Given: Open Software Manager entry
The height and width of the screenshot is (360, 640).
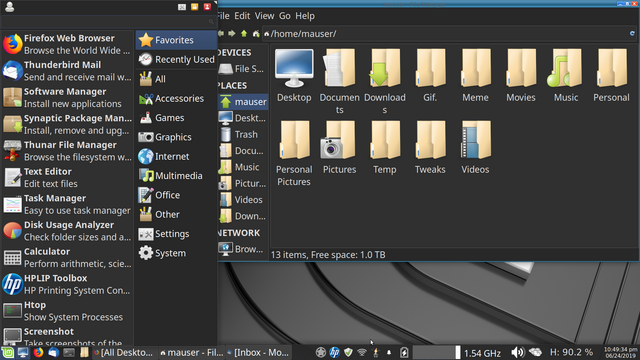Looking at the screenshot, I should pyautogui.click(x=67, y=98).
